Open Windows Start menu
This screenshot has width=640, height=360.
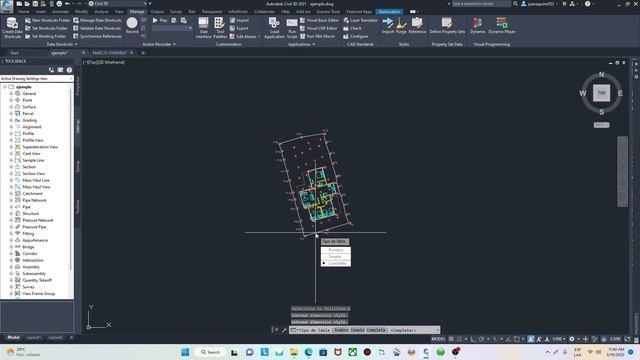pyautogui.click(x=185, y=352)
